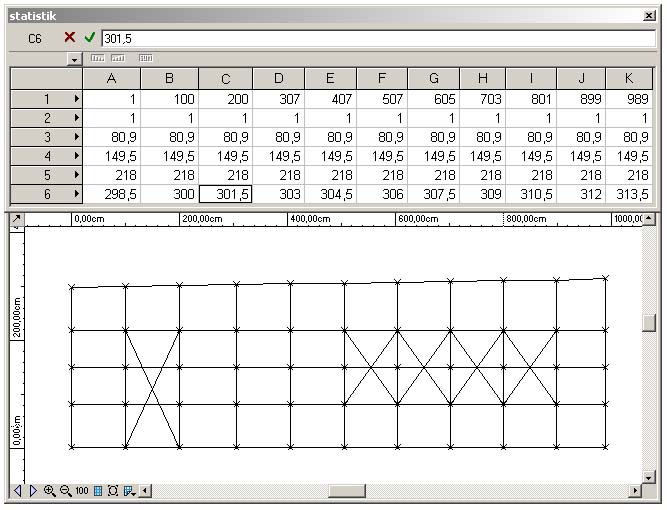
Task: Zoom out with the magnifier minus icon
Action: coord(66,490)
